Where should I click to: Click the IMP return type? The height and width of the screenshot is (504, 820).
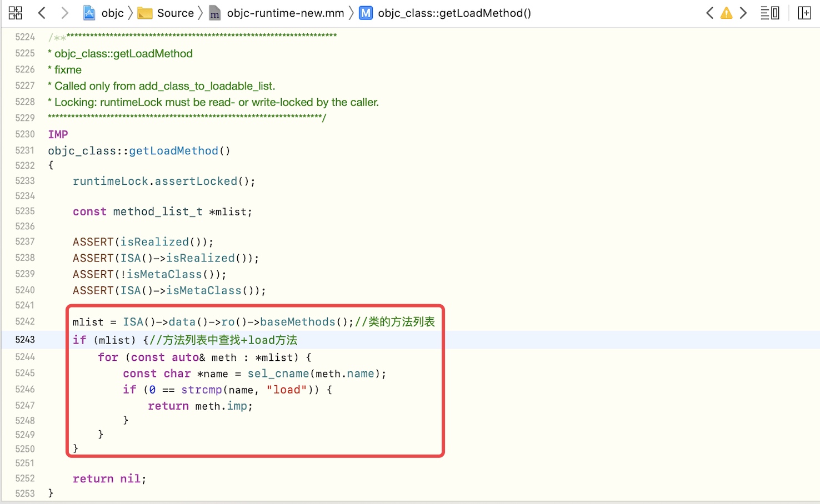tap(58, 134)
